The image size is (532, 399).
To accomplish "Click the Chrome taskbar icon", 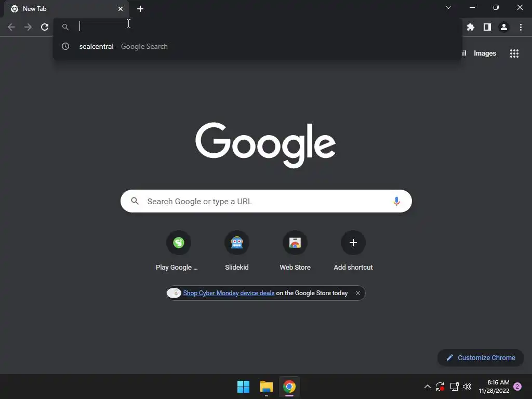I will click(x=289, y=387).
